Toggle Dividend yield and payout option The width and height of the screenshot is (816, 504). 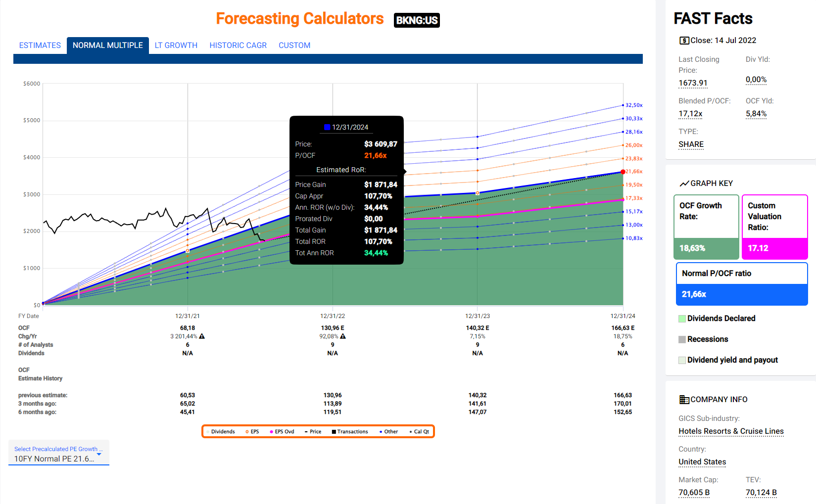(x=682, y=360)
